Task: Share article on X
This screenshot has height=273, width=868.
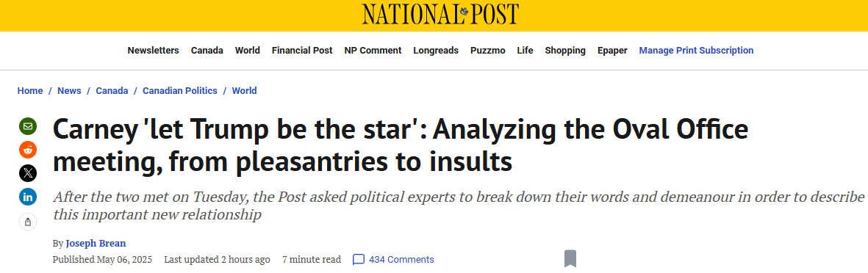Action: 28,173
